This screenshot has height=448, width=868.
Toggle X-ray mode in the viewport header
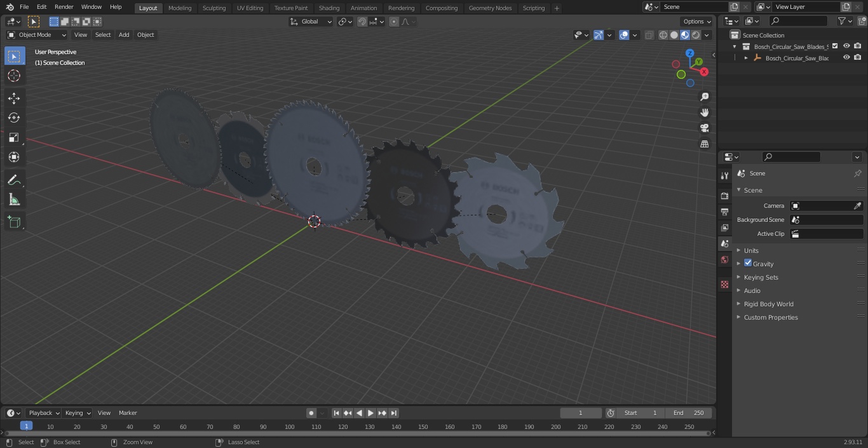[649, 35]
